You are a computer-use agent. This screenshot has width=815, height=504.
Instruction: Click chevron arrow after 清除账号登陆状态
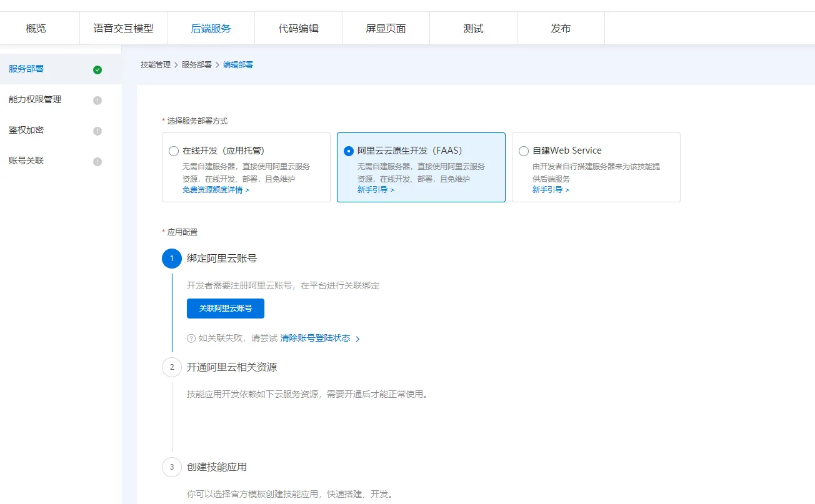(357, 339)
